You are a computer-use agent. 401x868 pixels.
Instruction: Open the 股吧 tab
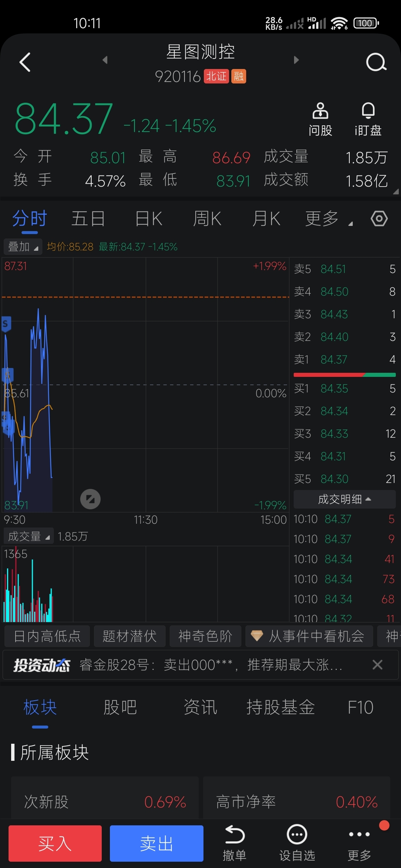coord(120,707)
